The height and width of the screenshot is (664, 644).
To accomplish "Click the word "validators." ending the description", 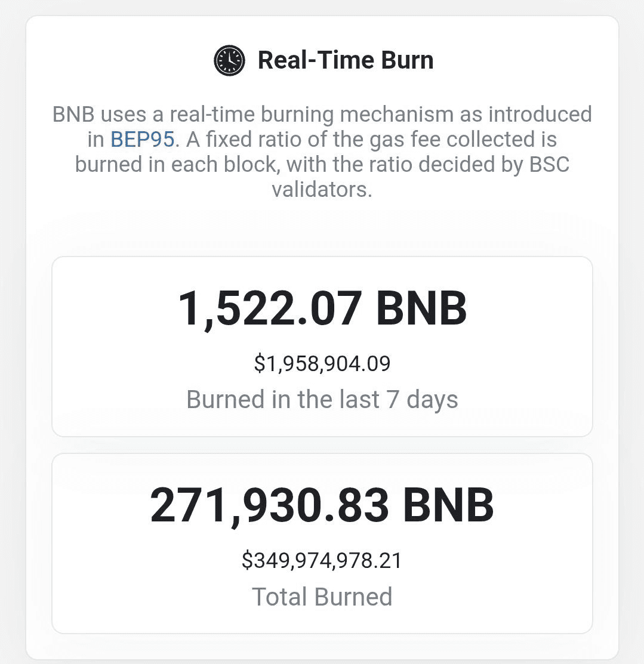I will point(322,190).
